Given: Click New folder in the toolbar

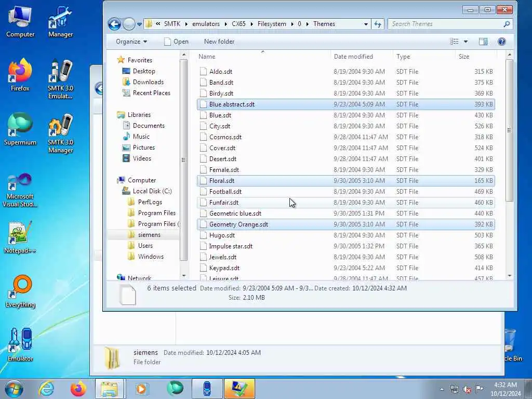Looking at the screenshot, I should point(219,42).
